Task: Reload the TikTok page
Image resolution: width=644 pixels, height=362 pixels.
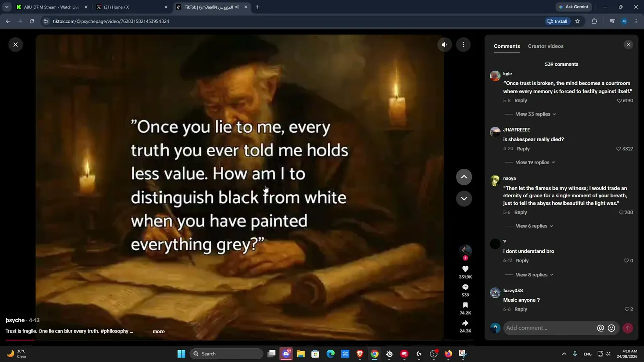Action: point(32,21)
